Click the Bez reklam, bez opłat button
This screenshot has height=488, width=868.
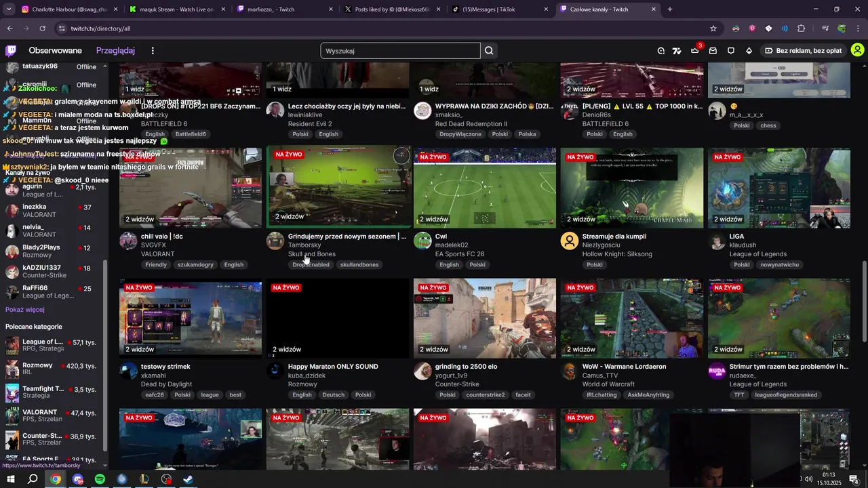[803, 51]
